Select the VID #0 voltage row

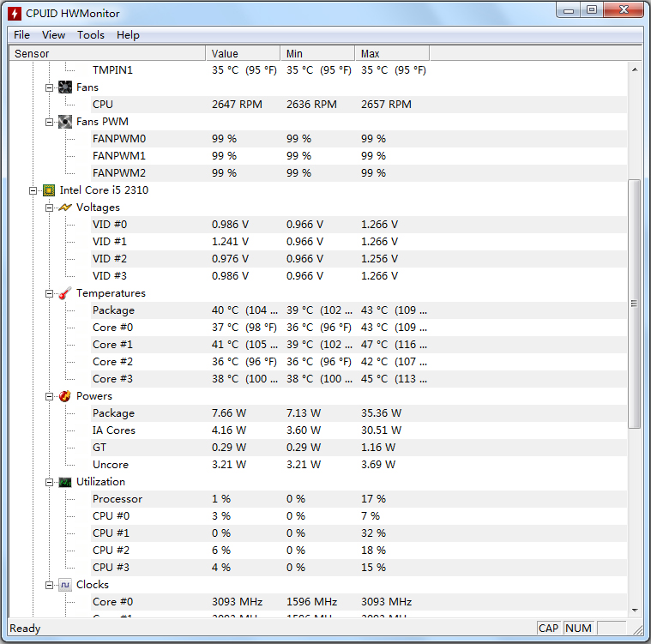coord(359,225)
